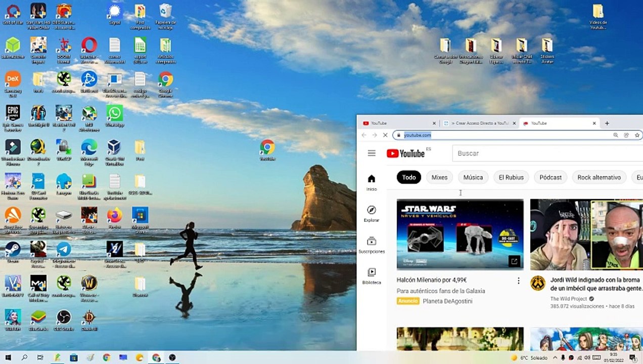Open Task View on the taskbar
The width and height of the screenshot is (643, 364).
(40, 357)
